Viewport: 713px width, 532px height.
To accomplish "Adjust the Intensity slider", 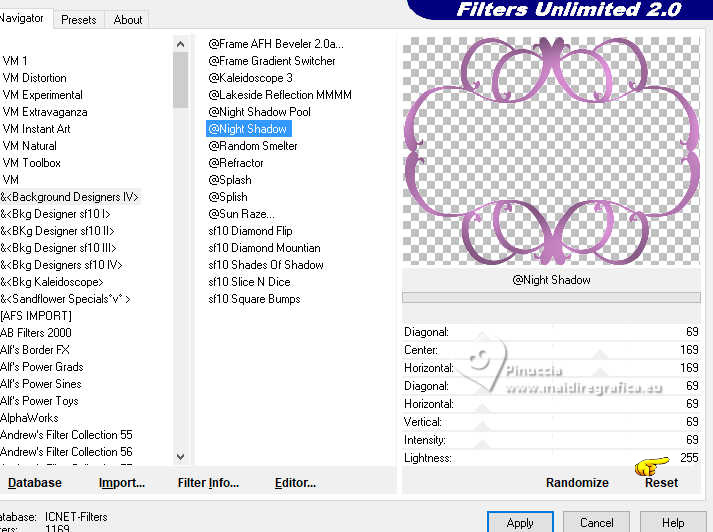I will pyautogui.click(x=551, y=440).
